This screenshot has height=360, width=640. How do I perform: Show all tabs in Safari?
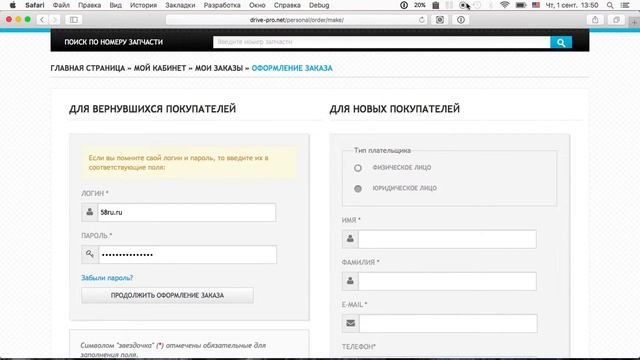click(616, 20)
